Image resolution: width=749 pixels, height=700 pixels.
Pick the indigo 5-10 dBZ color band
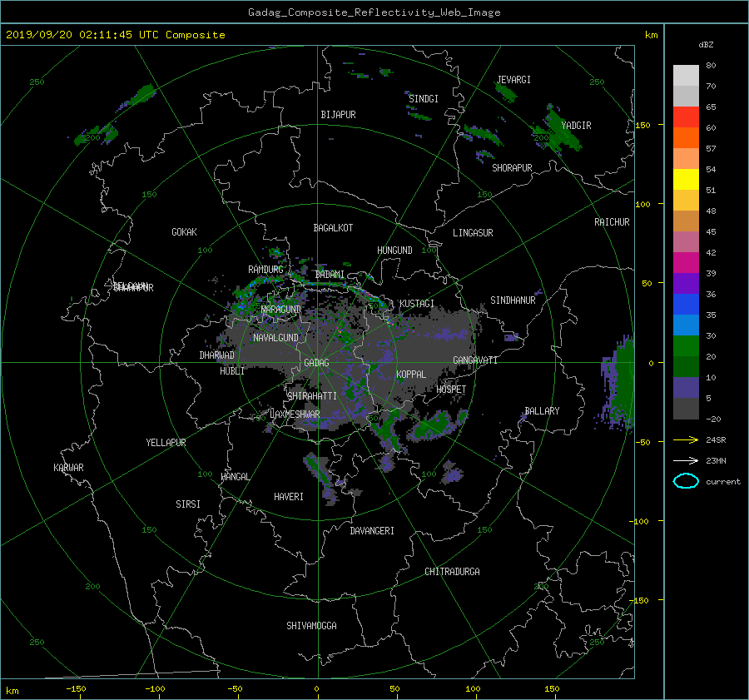[686, 388]
